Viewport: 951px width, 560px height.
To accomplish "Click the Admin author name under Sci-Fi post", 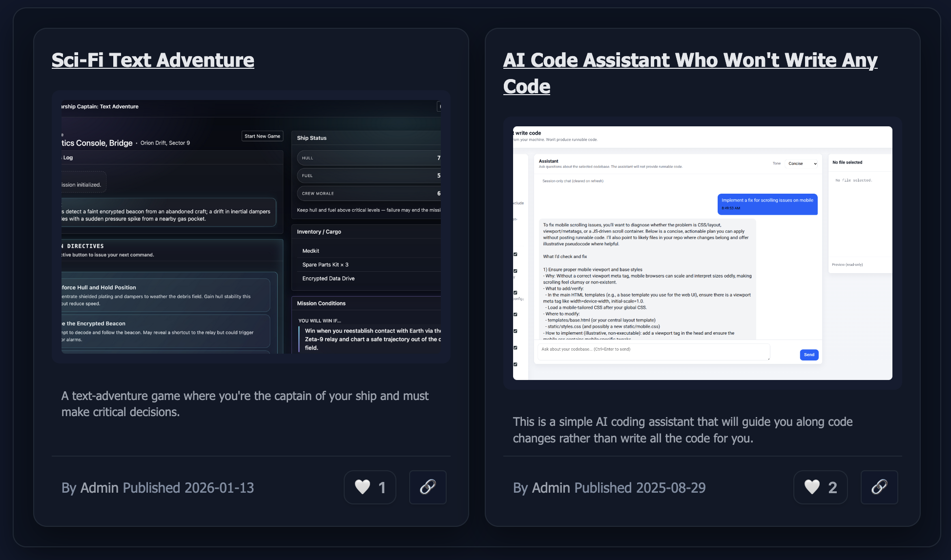I will pos(99,487).
